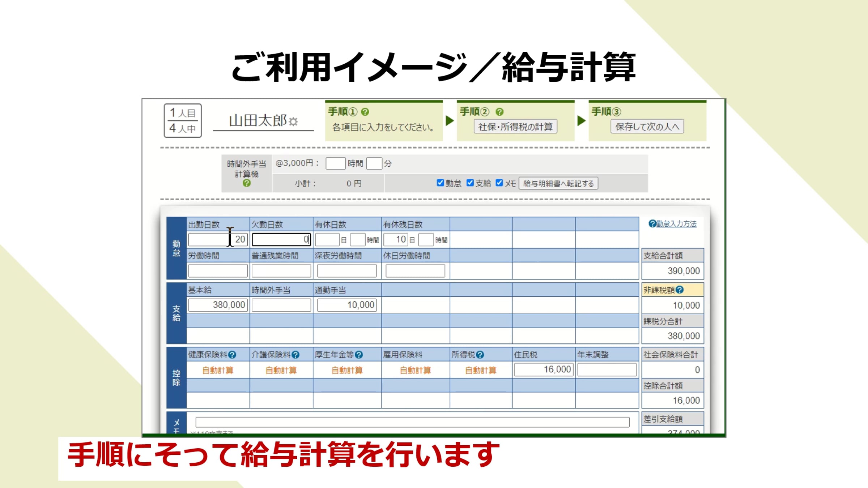This screenshot has width=868, height=488.
Task: Click 保存して次の人へ button
Action: tap(647, 127)
